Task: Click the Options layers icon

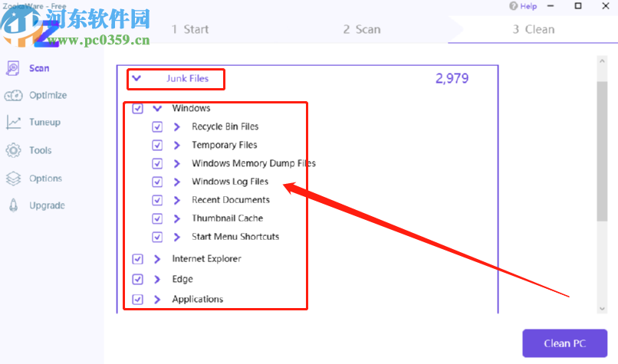Action: click(x=13, y=179)
